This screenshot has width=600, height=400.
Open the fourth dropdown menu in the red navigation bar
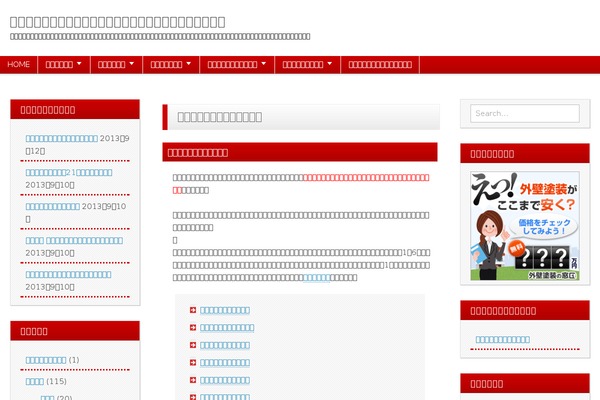[x=237, y=64]
